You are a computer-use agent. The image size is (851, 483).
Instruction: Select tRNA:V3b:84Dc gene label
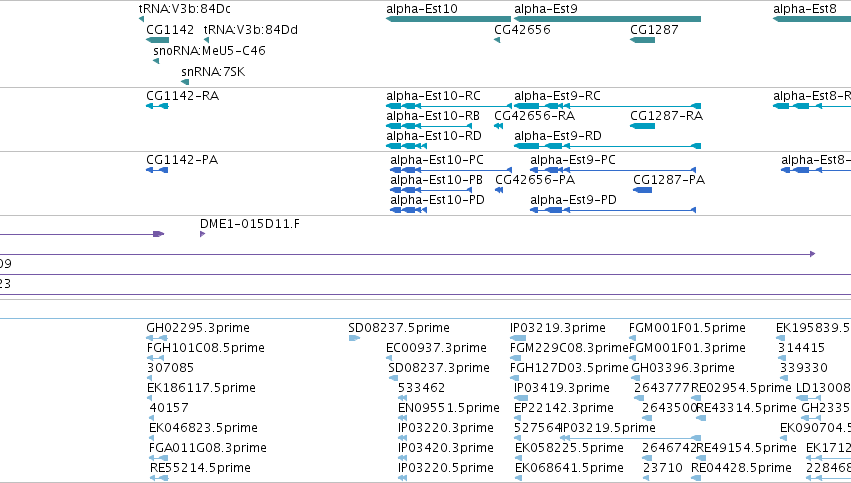pos(185,9)
